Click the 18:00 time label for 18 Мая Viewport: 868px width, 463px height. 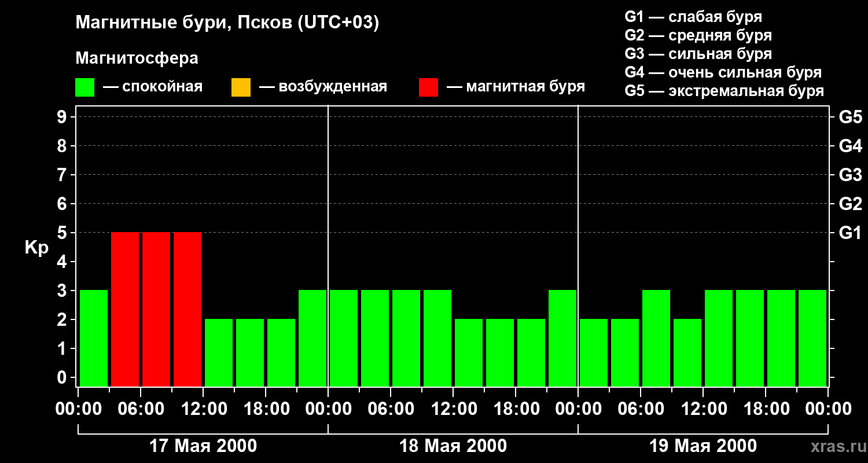(x=516, y=409)
